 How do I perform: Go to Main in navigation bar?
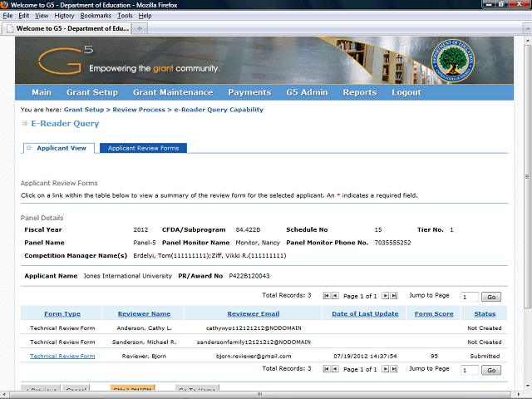coord(42,92)
